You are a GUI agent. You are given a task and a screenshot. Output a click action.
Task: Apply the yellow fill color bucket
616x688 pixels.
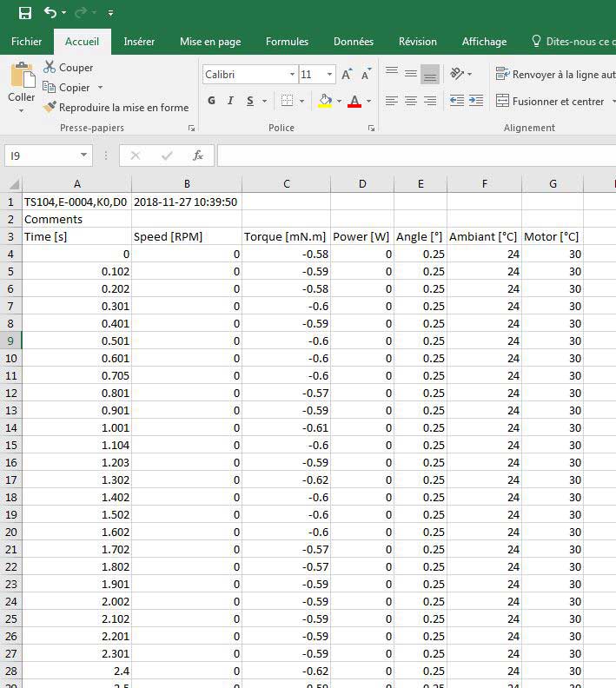[x=325, y=102]
